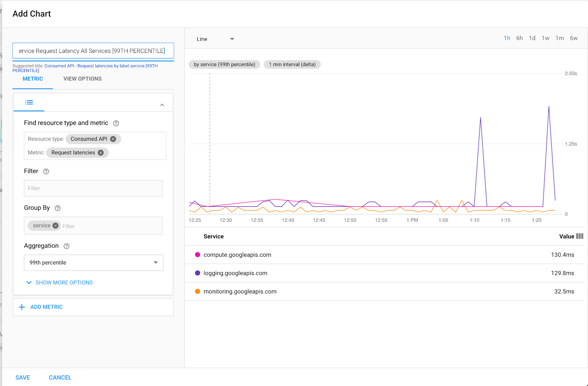Select the 6h time range
The height and width of the screenshot is (386, 588).
click(x=519, y=38)
